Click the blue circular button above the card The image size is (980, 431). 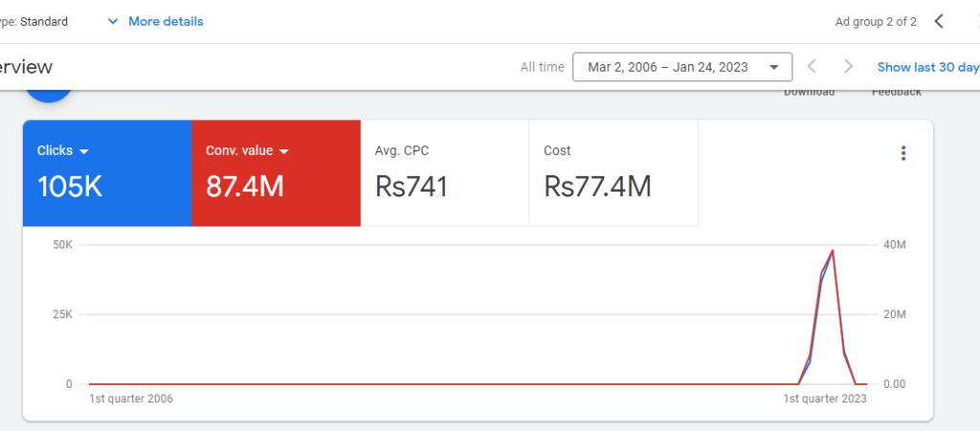[49, 95]
